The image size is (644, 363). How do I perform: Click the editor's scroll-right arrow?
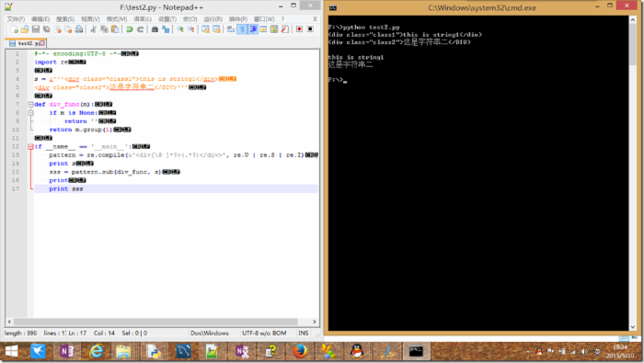pos(315,322)
